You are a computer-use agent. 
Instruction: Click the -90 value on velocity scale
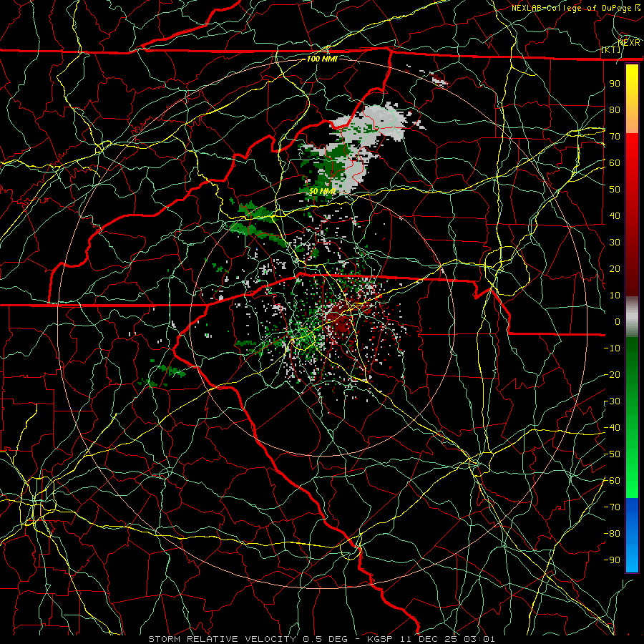(x=612, y=560)
